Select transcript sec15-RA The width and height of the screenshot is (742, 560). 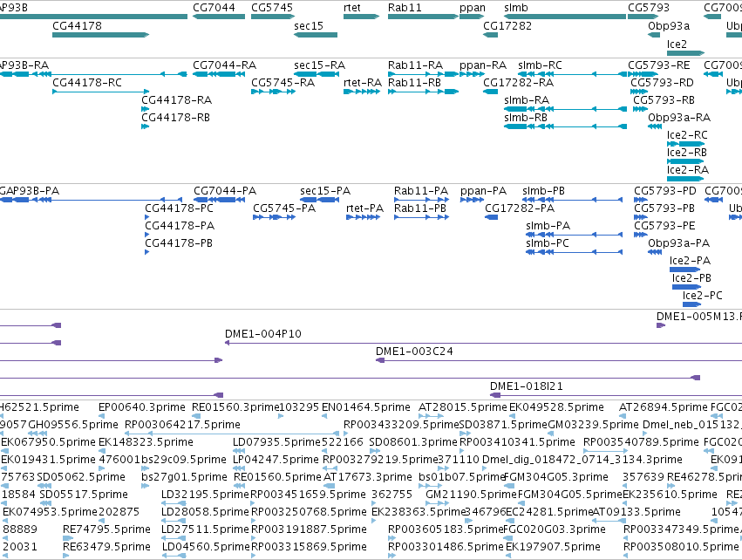click(319, 65)
